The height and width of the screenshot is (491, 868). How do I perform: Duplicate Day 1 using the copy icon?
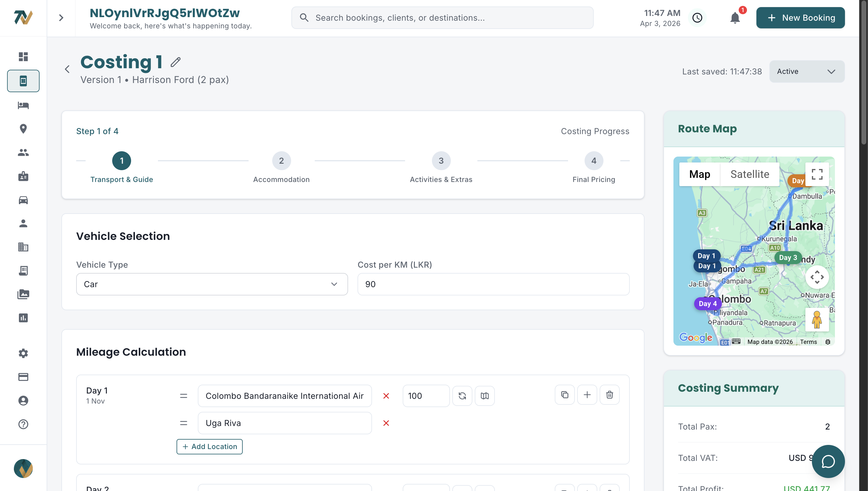tap(565, 395)
